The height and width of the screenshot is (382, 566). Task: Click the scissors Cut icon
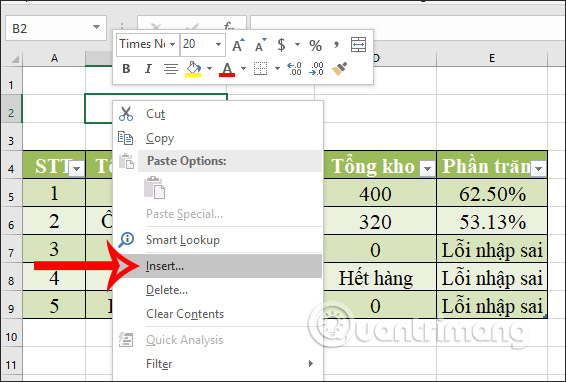[x=126, y=114]
